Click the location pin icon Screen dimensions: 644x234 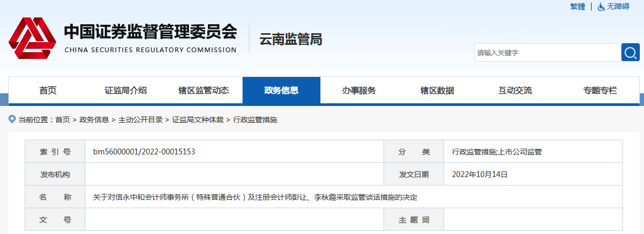[12, 119]
